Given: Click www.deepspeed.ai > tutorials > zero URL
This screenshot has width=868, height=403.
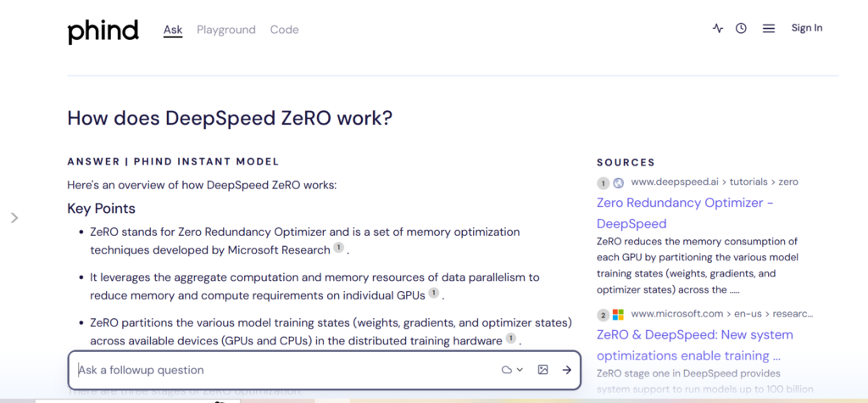Looking at the screenshot, I should [x=715, y=182].
